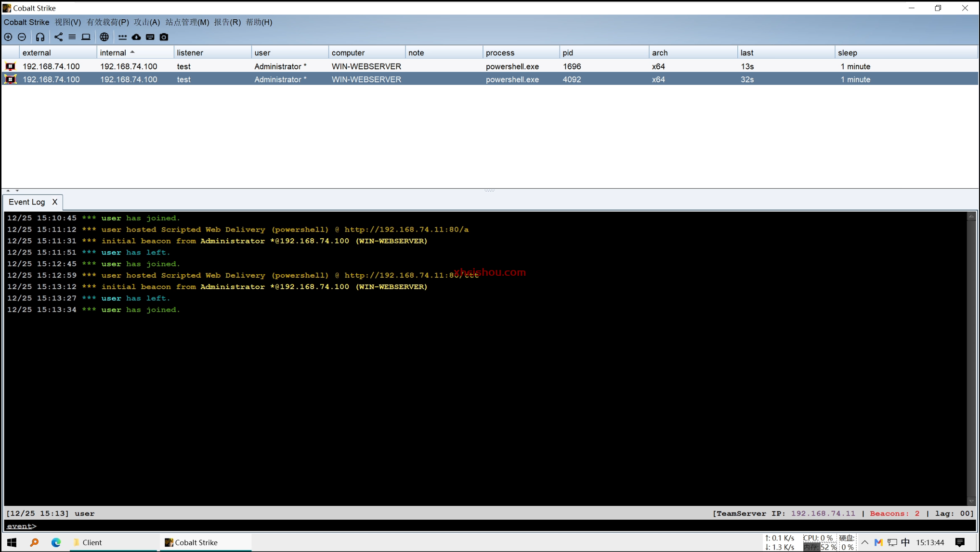Click the M tray icon
The image size is (980, 552).
878,542
